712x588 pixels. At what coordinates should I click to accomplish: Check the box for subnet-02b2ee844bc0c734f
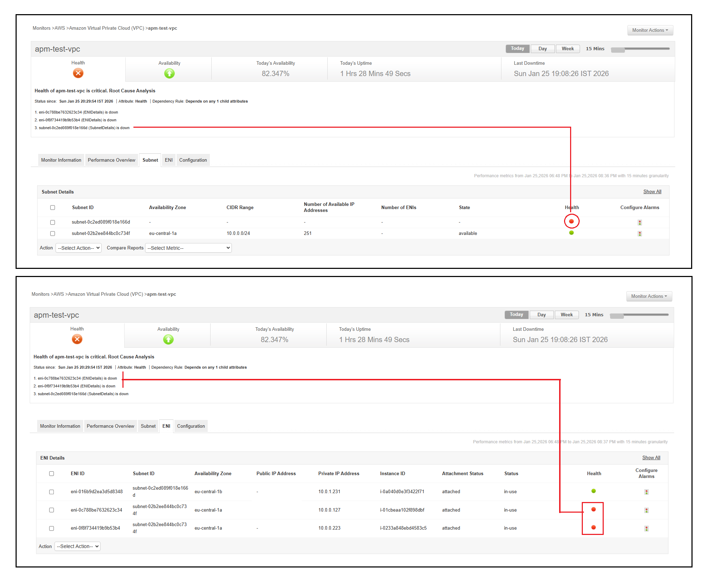pos(53,234)
